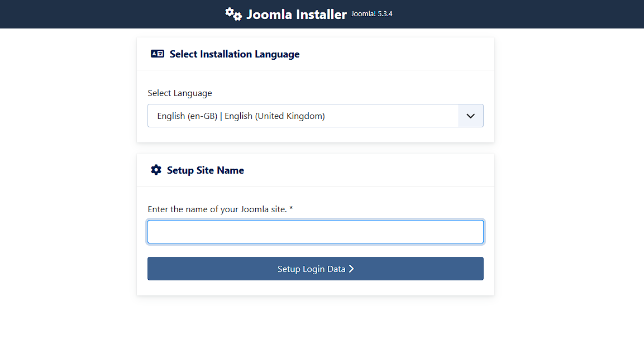The height and width of the screenshot is (339, 644).
Task: Select the A/Z translation icon beside Select Installation Language
Action: coord(157,54)
